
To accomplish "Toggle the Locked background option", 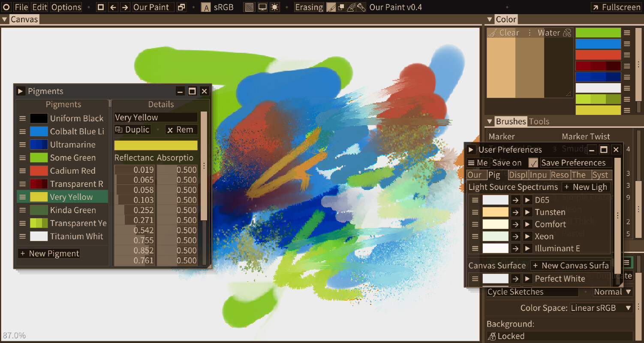I will tap(560, 336).
